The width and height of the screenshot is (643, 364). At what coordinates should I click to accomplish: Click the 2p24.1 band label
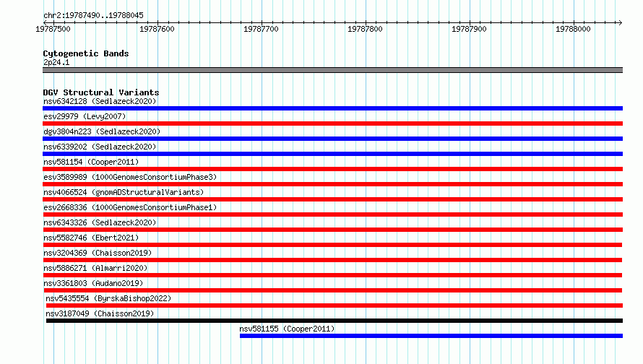[x=56, y=62]
